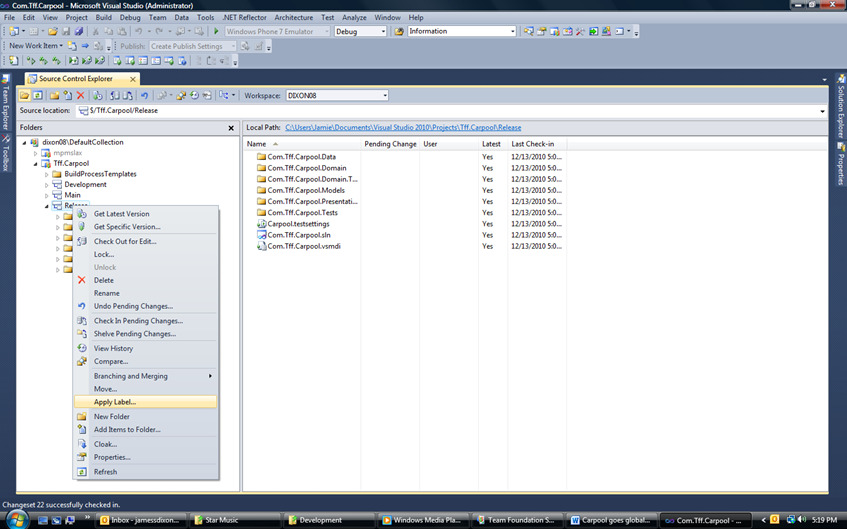The height and width of the screenshot is (529, 847).
Task: Open the Branching and Merging submenu
Action: tap(146, 376)
